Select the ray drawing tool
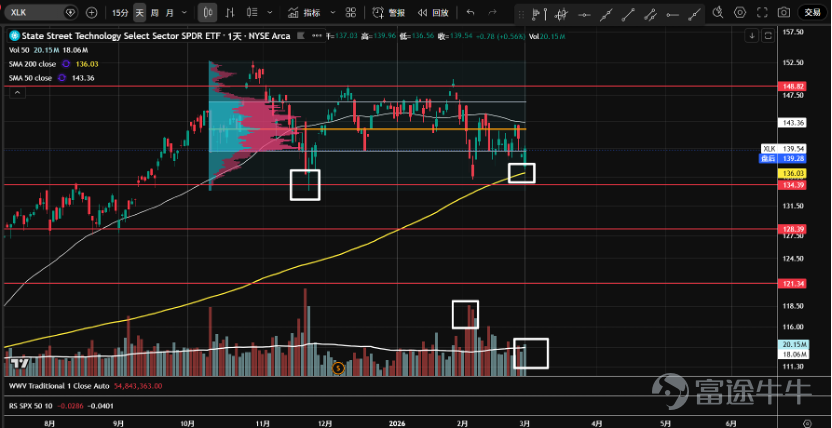The height and width of the screenshot is (428, 832). (x=694, y=14)
